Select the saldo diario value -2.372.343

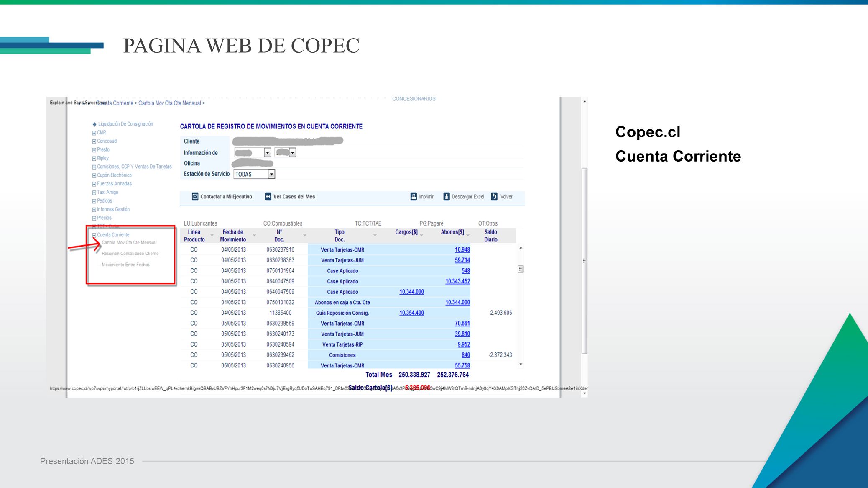click(500, 355)
